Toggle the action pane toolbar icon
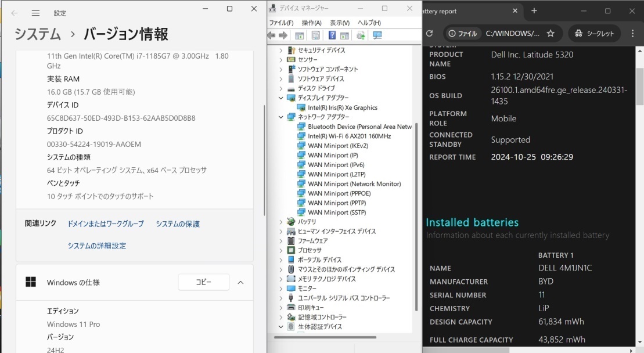The image size is (644, 353). click(x=344, y=36)
